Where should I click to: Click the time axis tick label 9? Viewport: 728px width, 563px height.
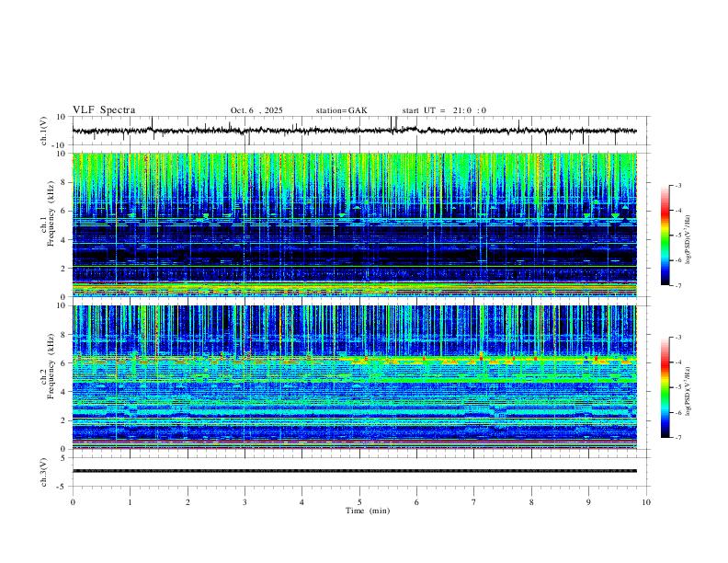[588, 502]
